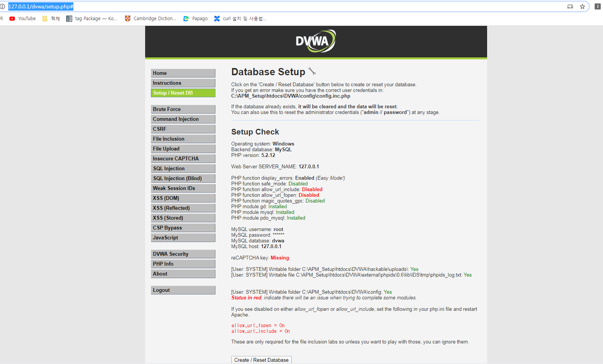Click the phpids_log.txt writable file line
Viewport: 603px width, 364px height.
click(351, 275)
